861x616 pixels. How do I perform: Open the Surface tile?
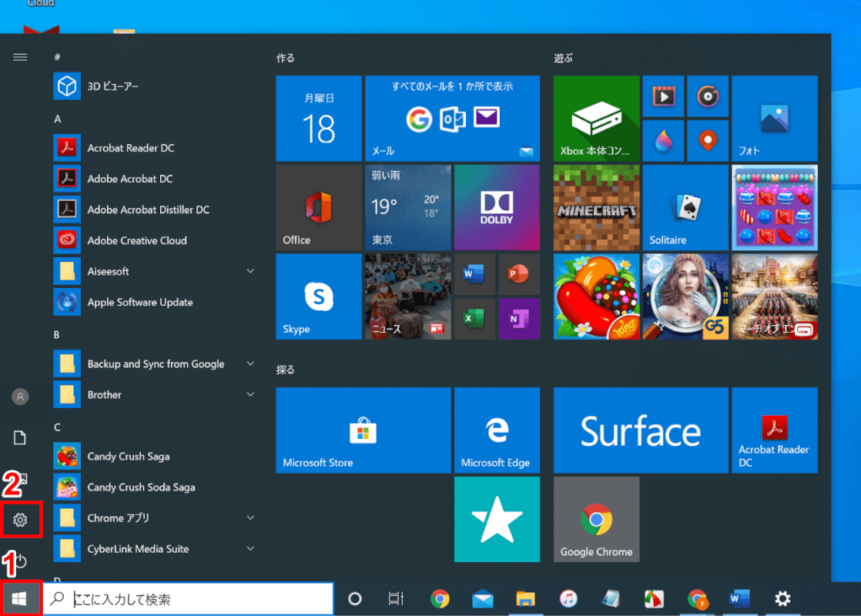coord(641,430)
